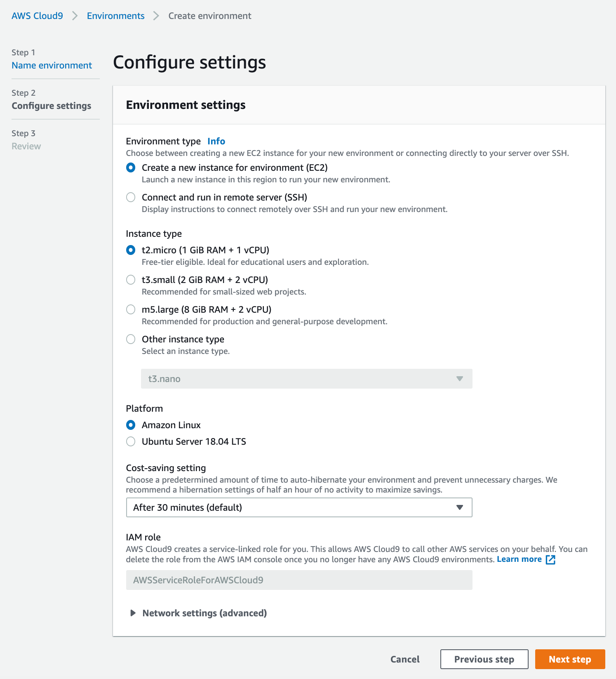
Task: Open the external link icon beside Learn more
Action: coord(550,559)
